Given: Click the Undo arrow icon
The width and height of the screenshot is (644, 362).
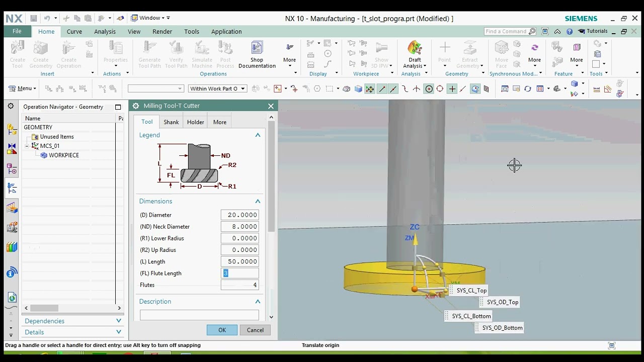Looking at the screenshot, I should (47, 18).
